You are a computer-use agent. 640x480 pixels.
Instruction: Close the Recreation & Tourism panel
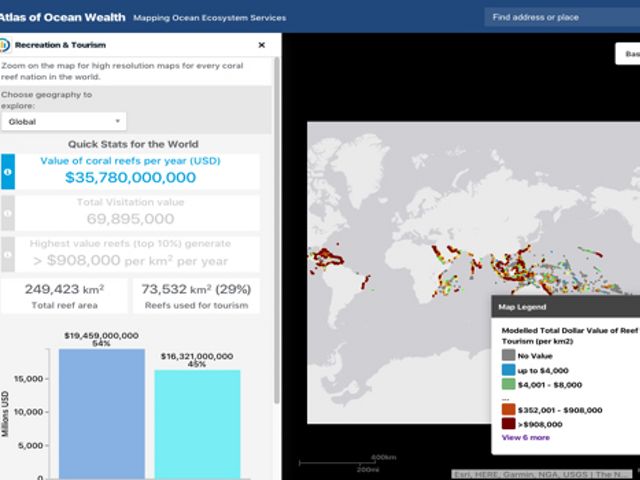(261, 45)
